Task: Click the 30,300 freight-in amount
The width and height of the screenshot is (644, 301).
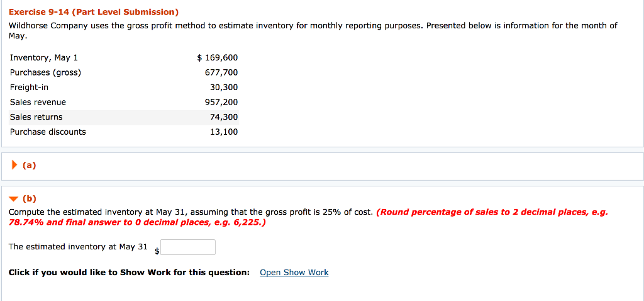Action: tap(224, 88)
